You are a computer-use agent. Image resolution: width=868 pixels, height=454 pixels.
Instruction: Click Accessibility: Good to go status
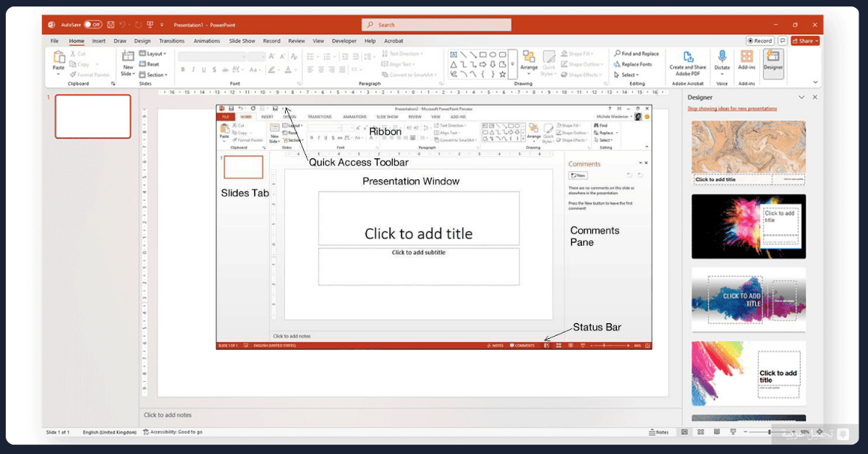[x=173, y=432]
